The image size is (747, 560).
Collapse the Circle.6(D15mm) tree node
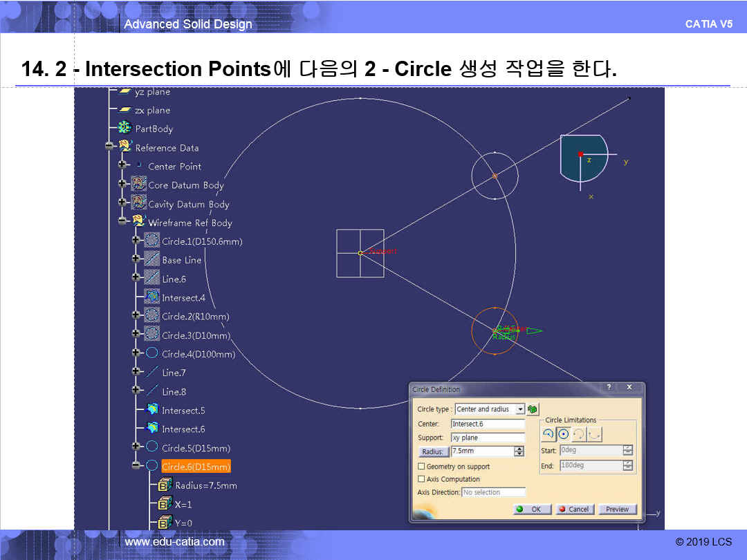(137, 465)
